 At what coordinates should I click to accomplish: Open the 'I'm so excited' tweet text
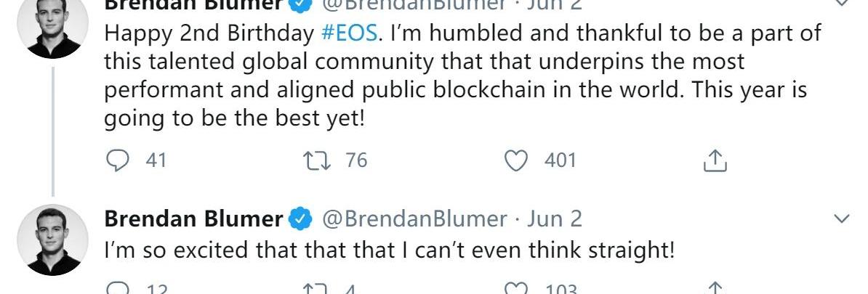click(390, 251)
